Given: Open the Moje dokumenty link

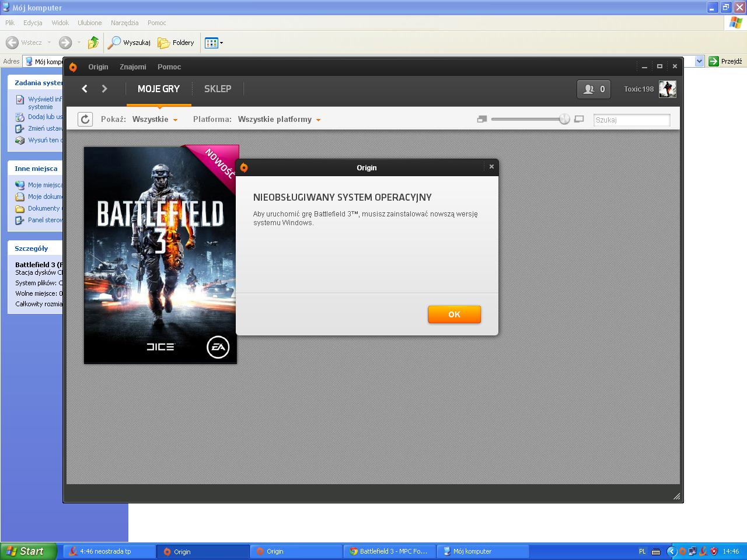Looking at the screenshot, I should point(45,197).
